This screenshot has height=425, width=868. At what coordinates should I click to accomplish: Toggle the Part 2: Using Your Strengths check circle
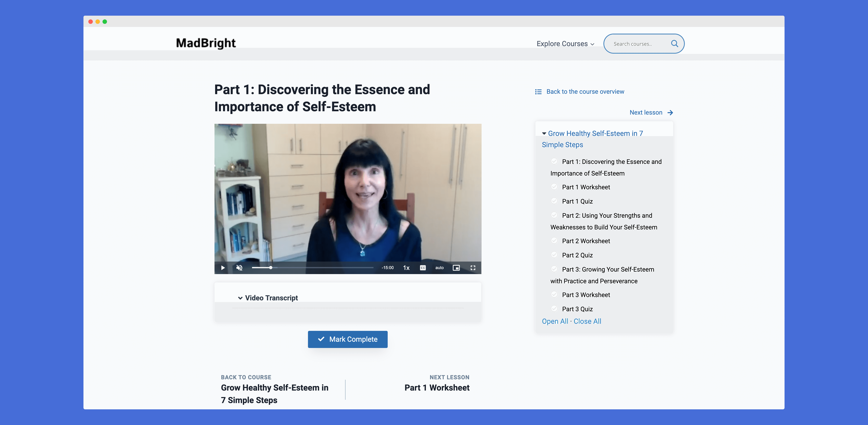pos(554,215)
